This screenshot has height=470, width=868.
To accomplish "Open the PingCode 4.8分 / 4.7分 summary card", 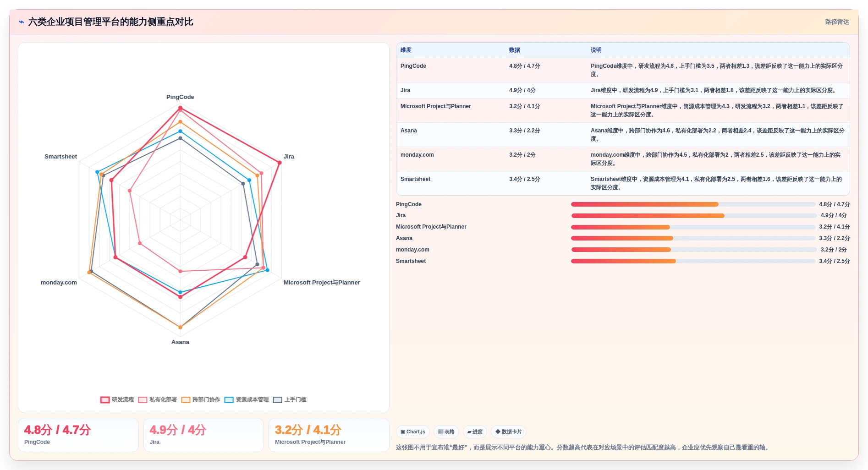I will click(x=78, y=435).
